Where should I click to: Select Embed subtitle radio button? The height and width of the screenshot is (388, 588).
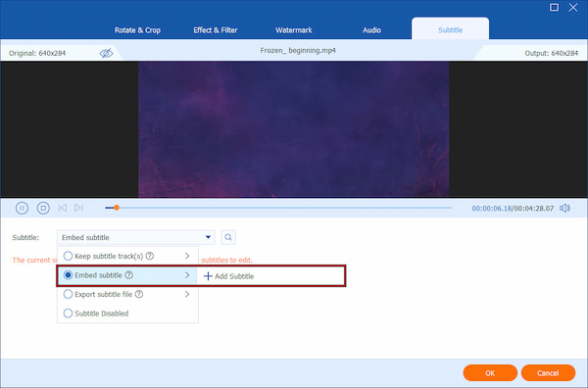coord(68,275)
